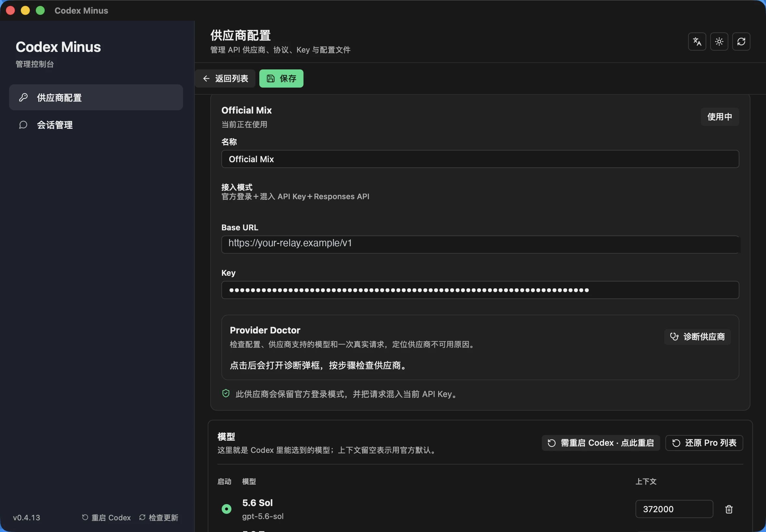Viewport: 766px width, 532px height.
Task: Click the 接入模式 description text
Action: (295, 197)
